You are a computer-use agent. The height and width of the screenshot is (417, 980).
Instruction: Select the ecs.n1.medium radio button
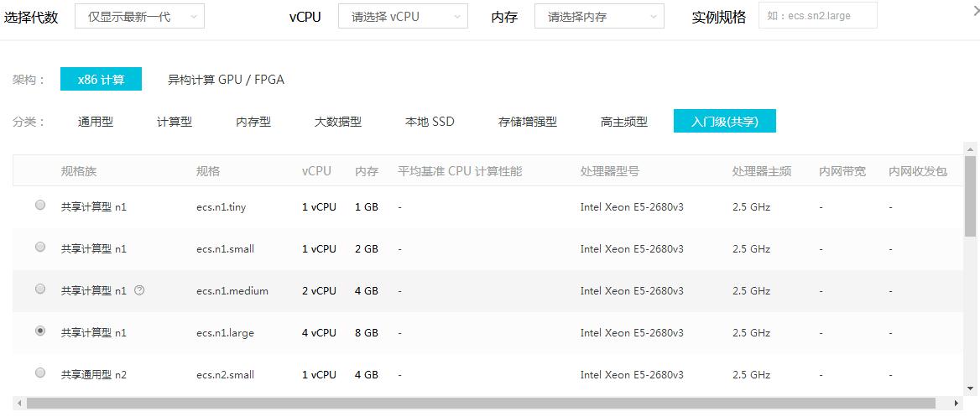pyautogui.click(x=40, y=289)
